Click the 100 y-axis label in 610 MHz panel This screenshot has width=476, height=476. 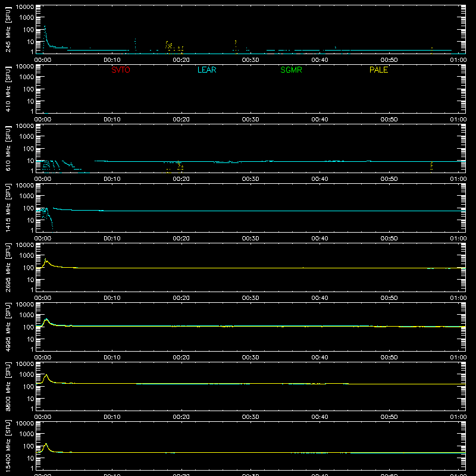(x=29, y=148)
